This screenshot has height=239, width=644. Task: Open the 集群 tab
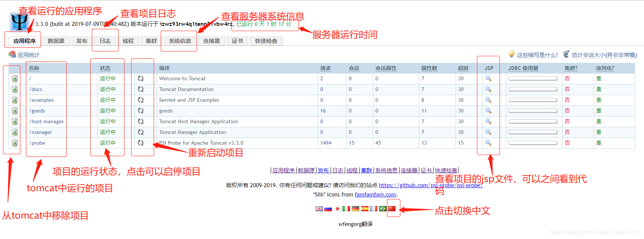click(x=151, y=41)
